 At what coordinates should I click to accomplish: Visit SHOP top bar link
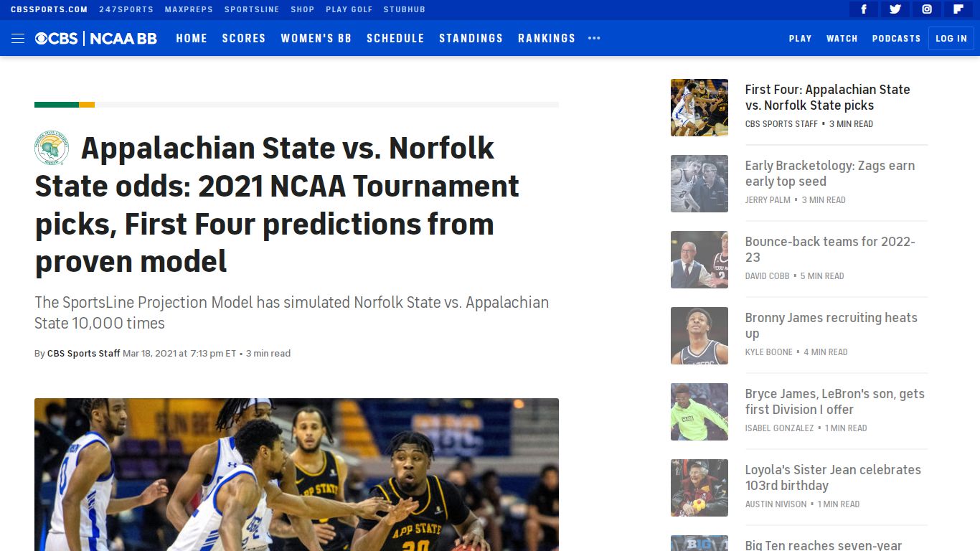(x=302, y=9)
